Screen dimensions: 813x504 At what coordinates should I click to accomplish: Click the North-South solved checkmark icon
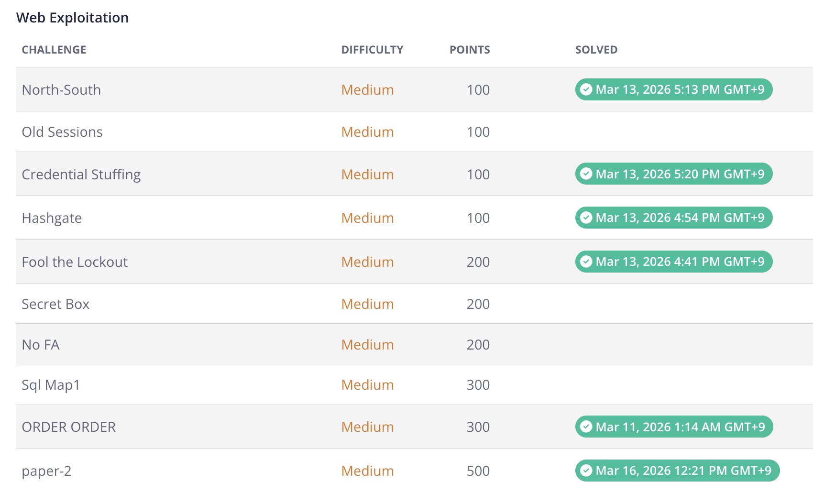pyautogui.click(x=586, y=89)
